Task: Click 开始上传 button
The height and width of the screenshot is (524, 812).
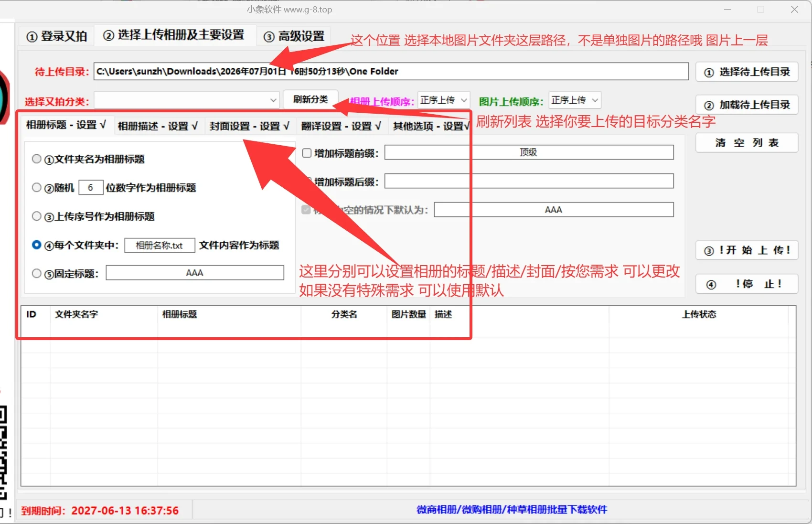Action: (x=747, y=250)
